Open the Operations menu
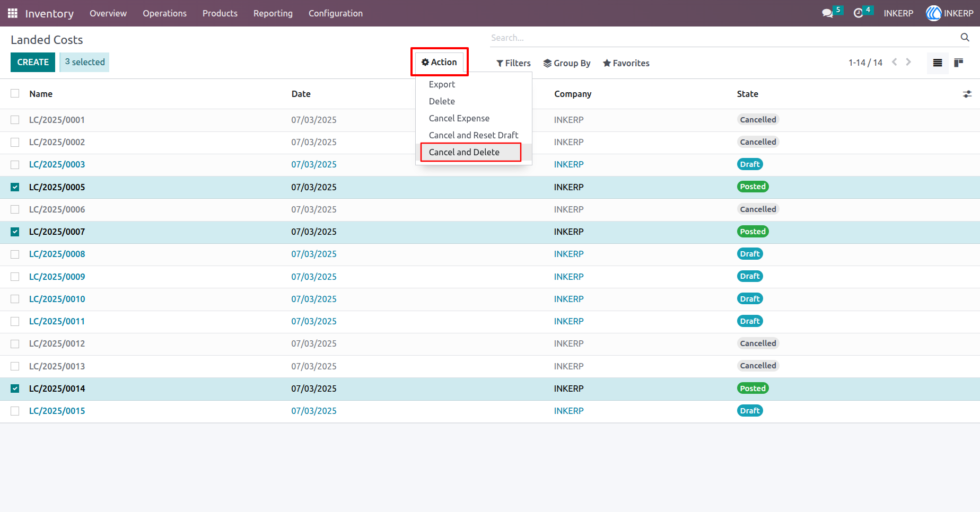This screenshot has width=980, height=512. [x=164, y=13]
